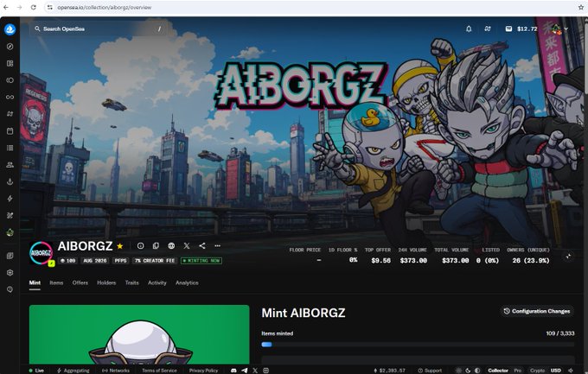Open Aggregating in the footer

(x=73, y=371)
